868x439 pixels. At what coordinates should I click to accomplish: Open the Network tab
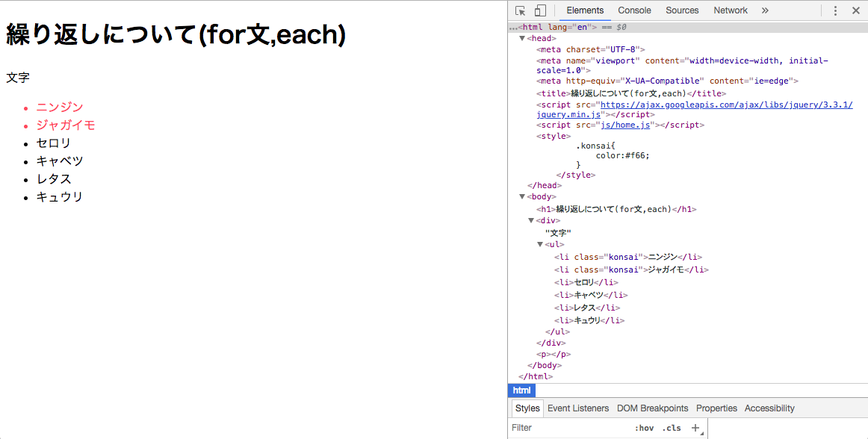tap(730, 10)
